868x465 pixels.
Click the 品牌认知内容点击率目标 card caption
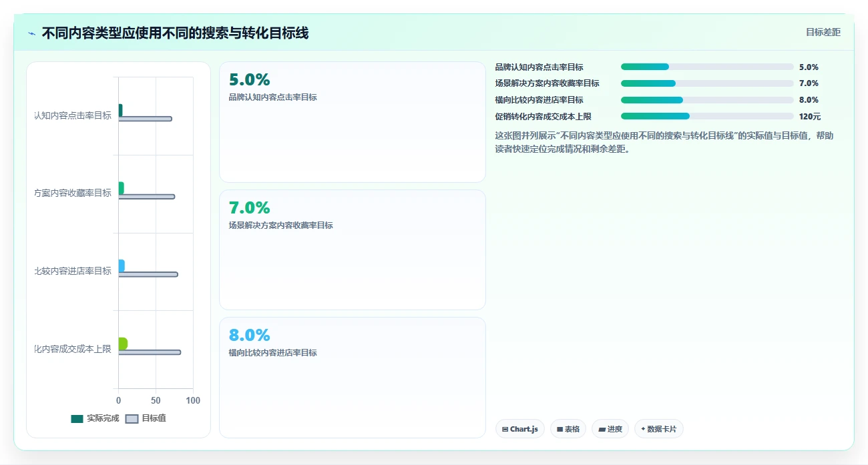(x=272, y=97)
